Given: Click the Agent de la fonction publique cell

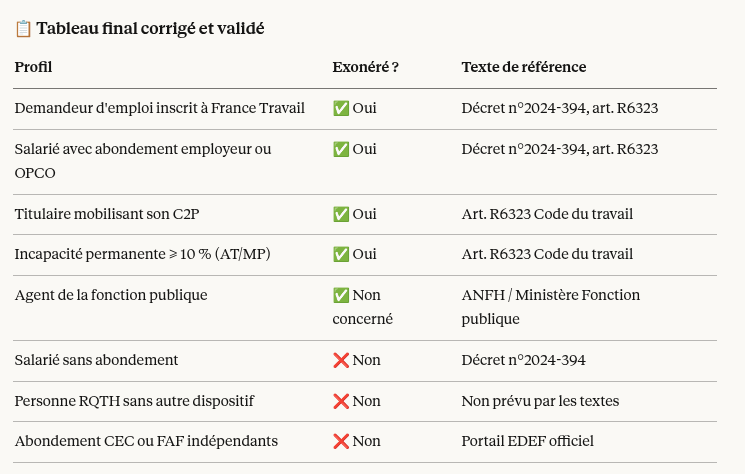Looking at the screenshot, I should (111, 295).
